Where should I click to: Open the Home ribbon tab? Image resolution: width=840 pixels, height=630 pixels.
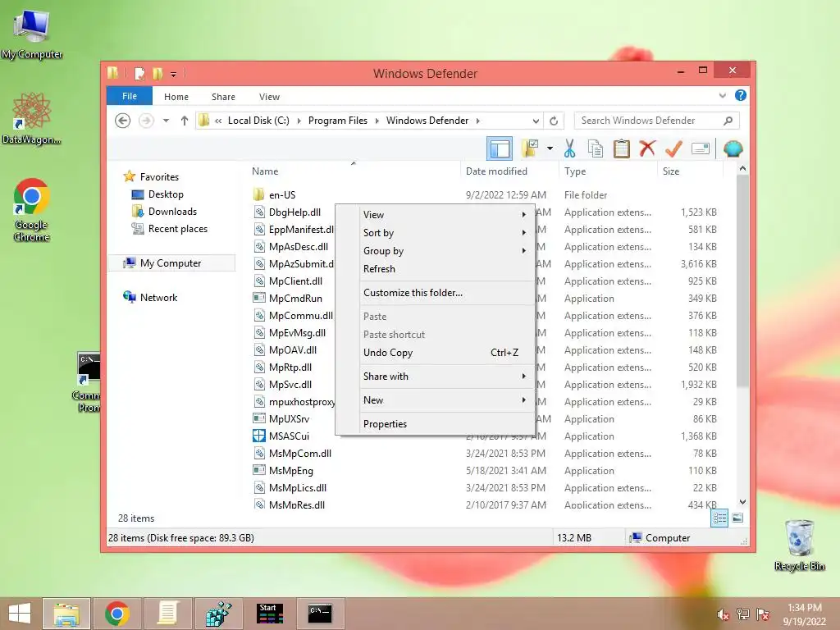(x=176, y=97)
